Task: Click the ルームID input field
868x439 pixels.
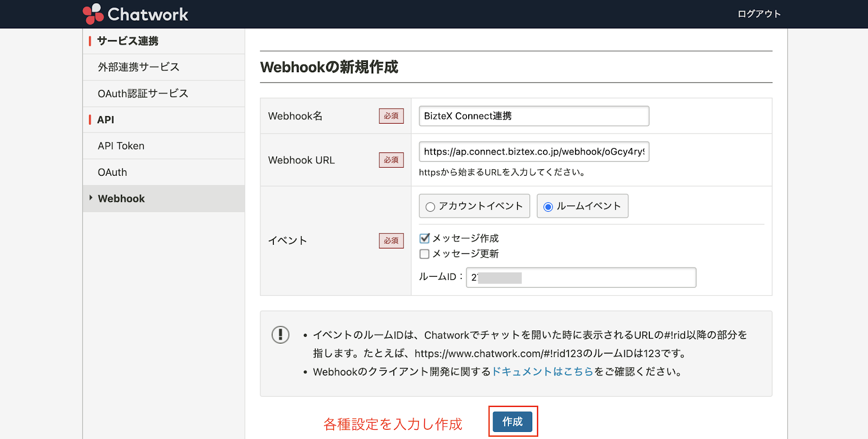Action: [581, 277]
